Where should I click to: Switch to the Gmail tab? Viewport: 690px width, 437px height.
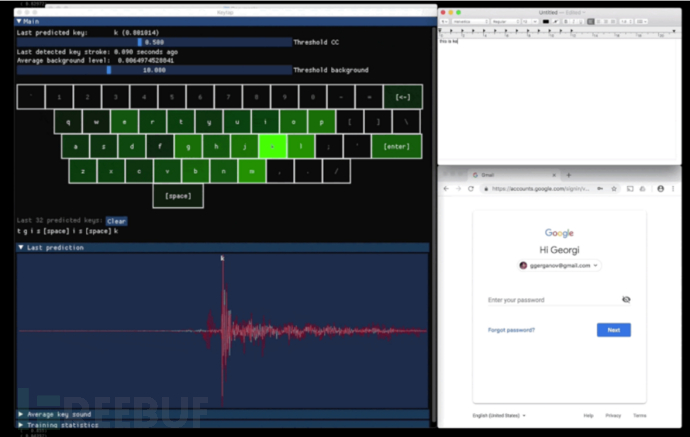514,175
